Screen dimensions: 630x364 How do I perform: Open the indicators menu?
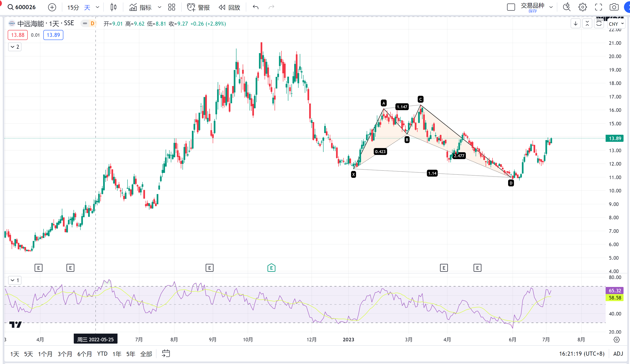click(140, 7)
